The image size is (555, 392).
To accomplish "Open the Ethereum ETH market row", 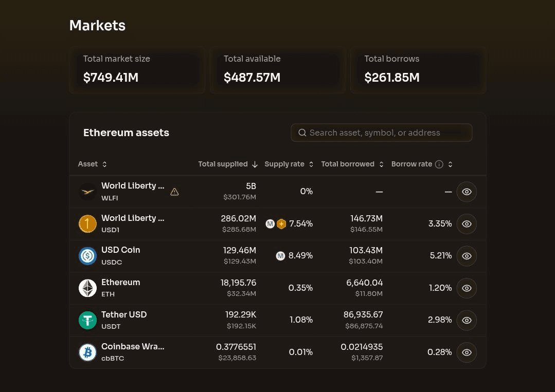I will click(278, 288).
